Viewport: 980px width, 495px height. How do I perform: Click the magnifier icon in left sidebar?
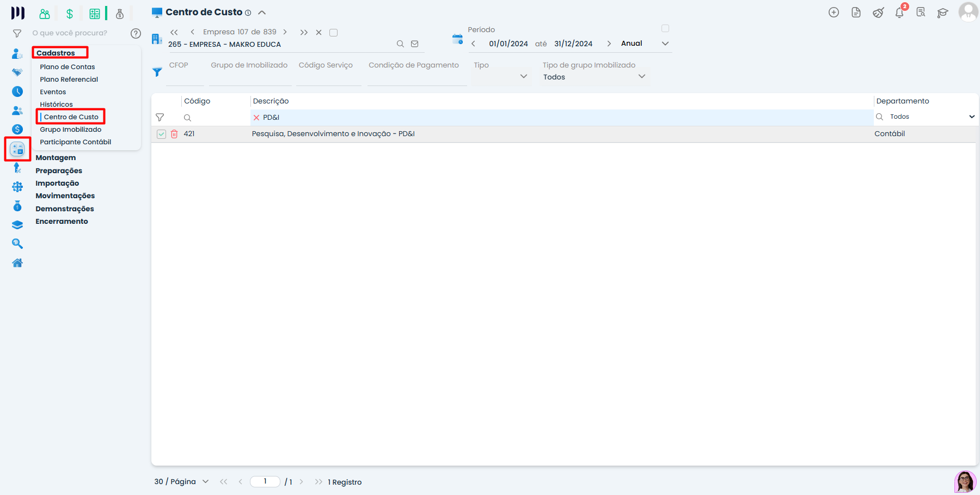tap(17, 244)
